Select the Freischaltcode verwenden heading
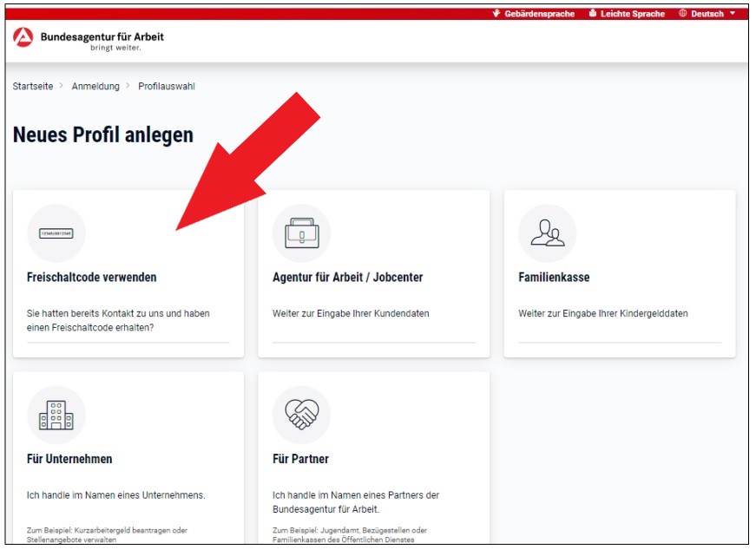 (93, 277)
